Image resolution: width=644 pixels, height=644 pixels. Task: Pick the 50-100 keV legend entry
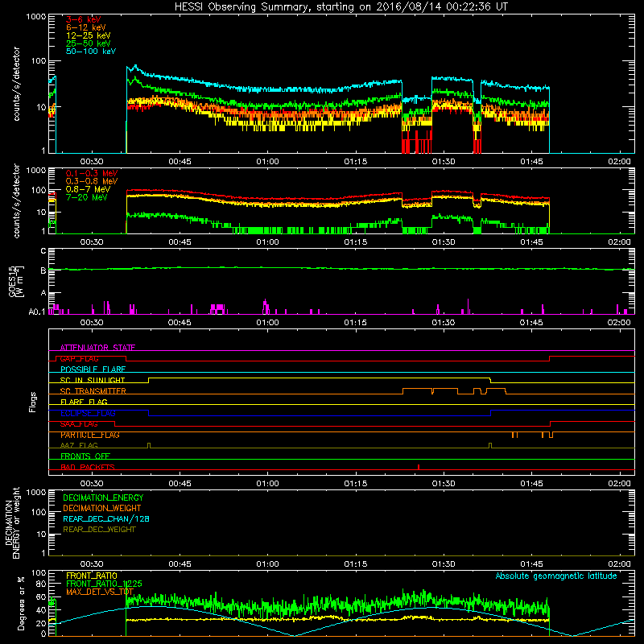(91, 52)
